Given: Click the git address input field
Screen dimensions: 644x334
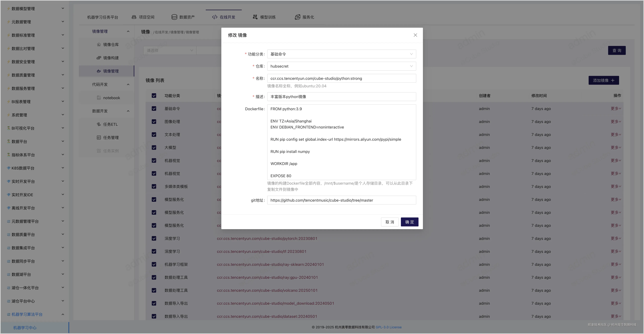Looking at the screenshot, I should (x=341, y=200).
